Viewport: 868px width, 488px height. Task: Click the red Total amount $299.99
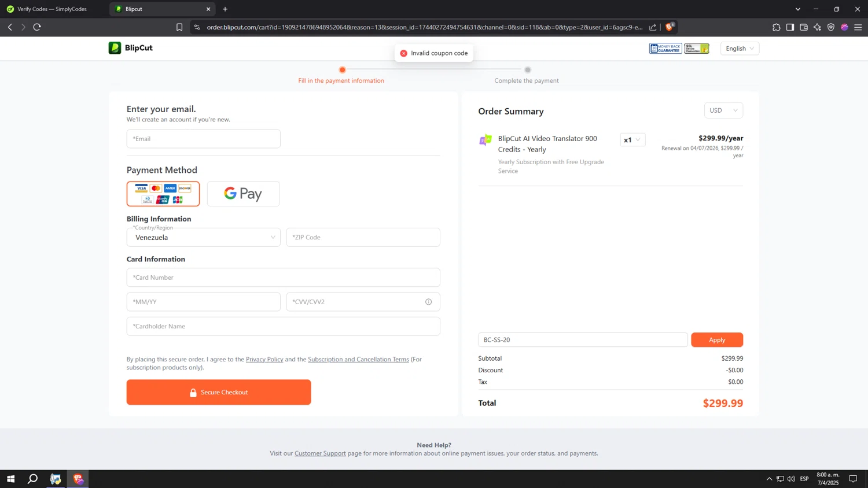(x=723, y=403)
